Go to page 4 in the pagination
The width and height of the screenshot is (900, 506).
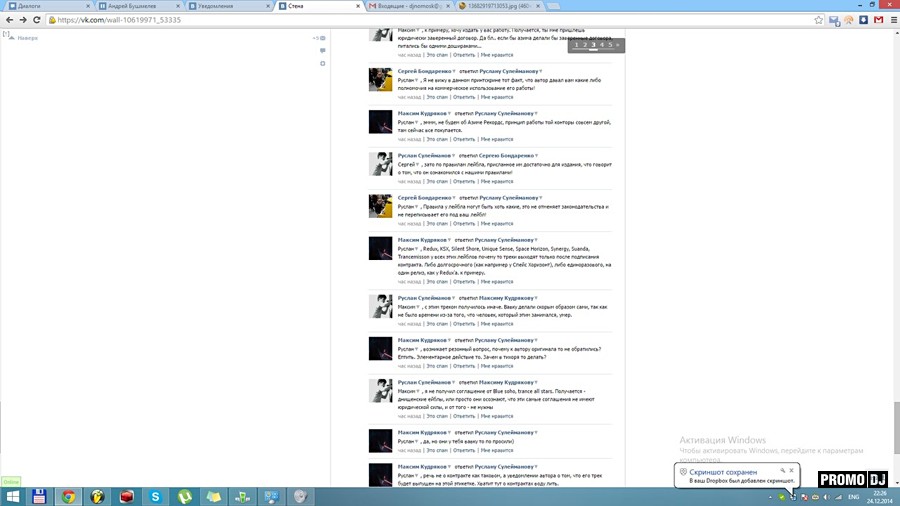[601, 45]
